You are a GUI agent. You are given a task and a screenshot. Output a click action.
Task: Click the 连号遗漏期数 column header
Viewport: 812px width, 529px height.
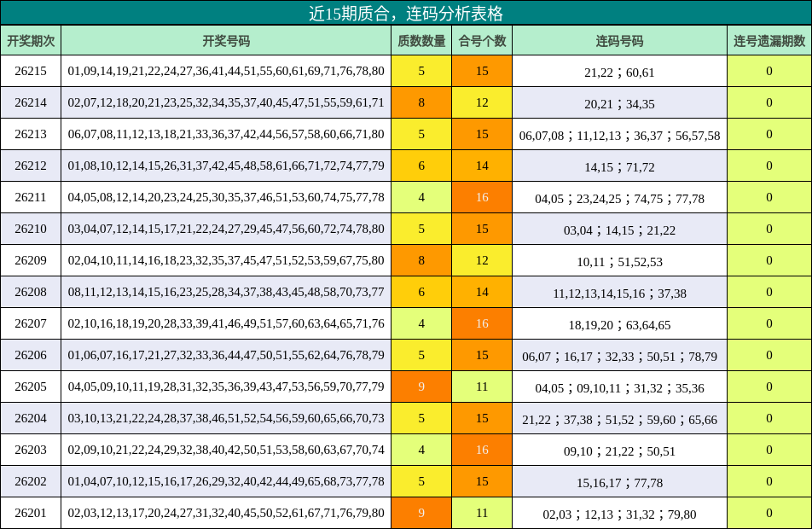point(769,40)
